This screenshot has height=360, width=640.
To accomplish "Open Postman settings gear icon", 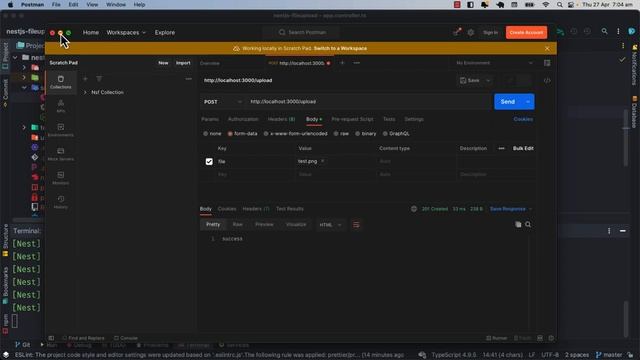I will pos(471,32).
